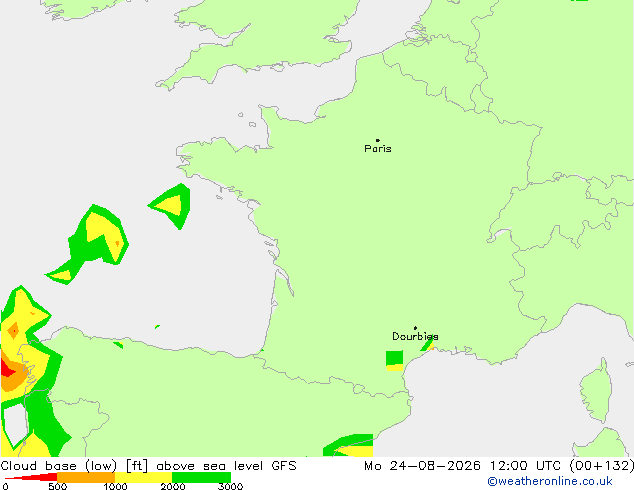Click the legend value 2000
Image resolution: width=634 pixels, height=490 pixels.
click(x=173, y=486)
